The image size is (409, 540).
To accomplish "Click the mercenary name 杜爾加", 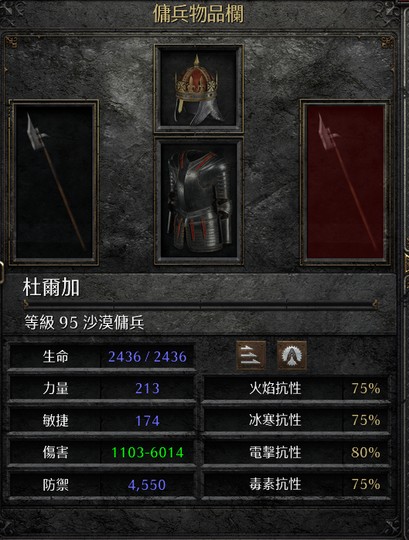I will 51,288.
